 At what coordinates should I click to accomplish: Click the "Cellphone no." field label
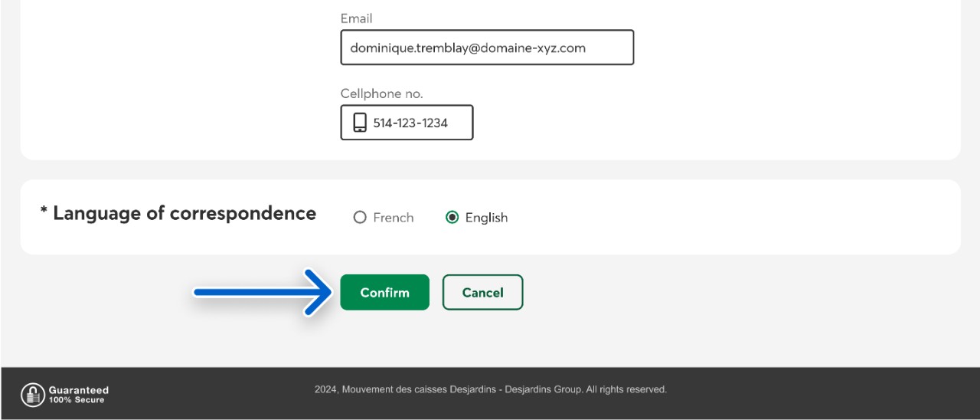[381, 94]
